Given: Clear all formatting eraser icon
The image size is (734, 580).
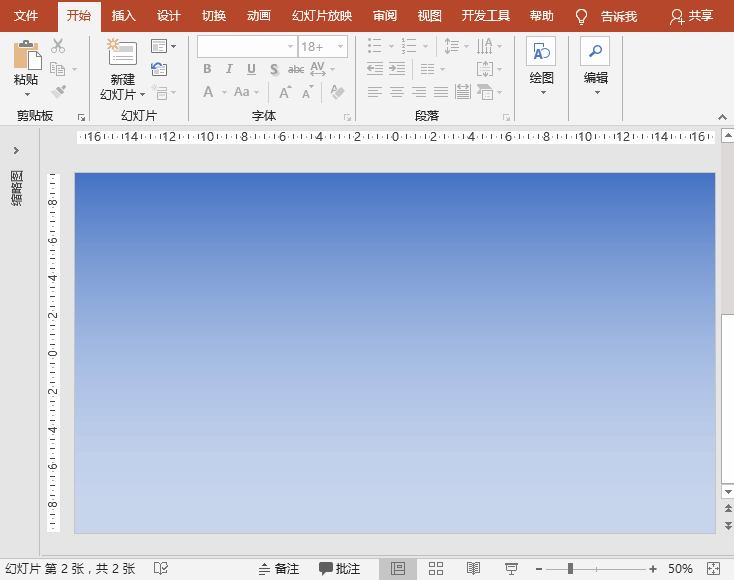Looking at the screenshot, I should [337, 92].
